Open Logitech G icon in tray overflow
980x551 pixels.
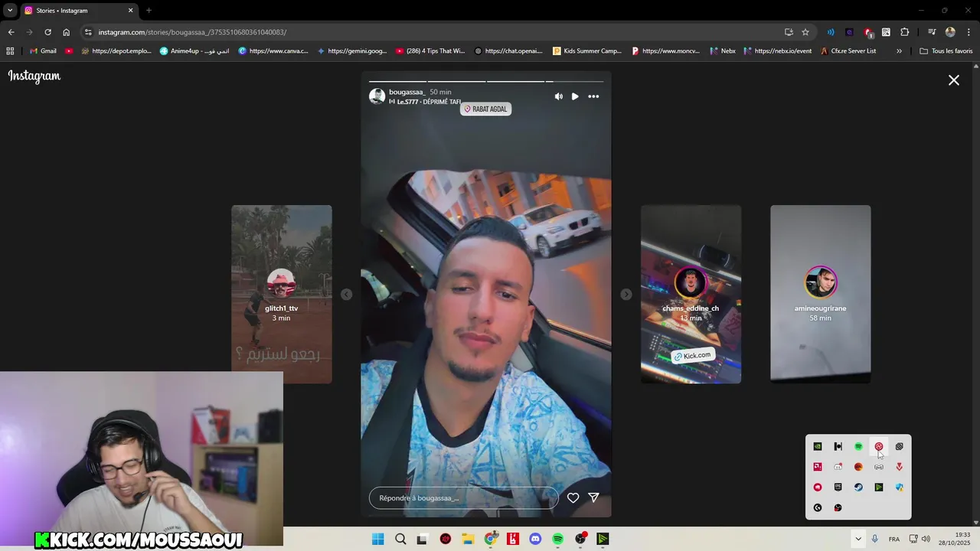pos(818,507)
